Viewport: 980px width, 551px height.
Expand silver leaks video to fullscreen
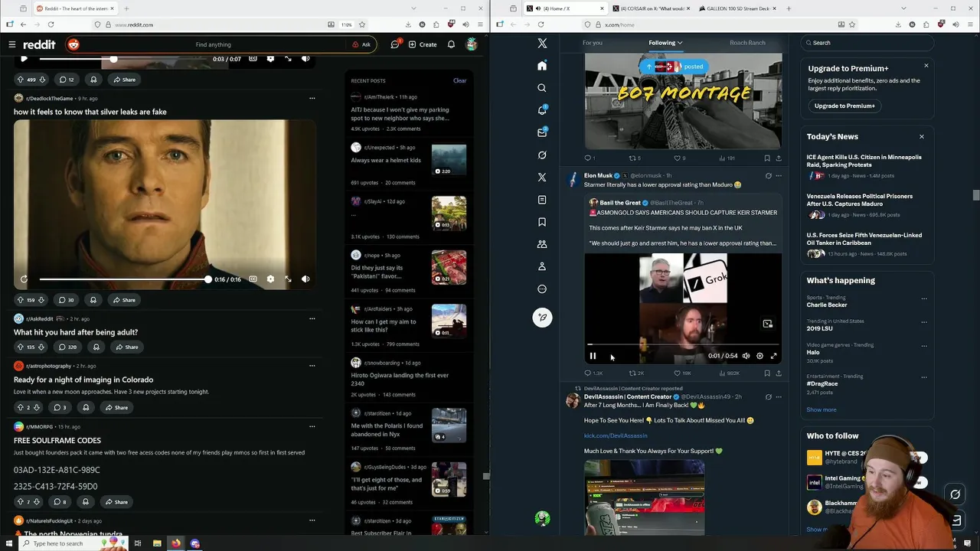(x=288, y=279)
